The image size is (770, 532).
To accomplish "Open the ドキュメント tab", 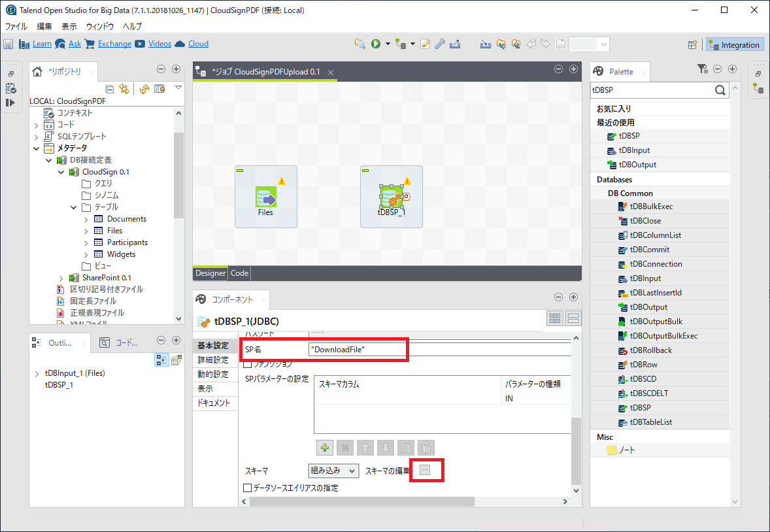I will [214, 403].
